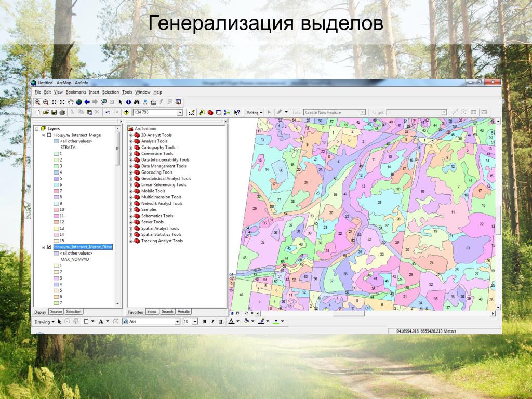
Task: Click the Fixed Zoom Out icon
Action: [x=62, y=102]
